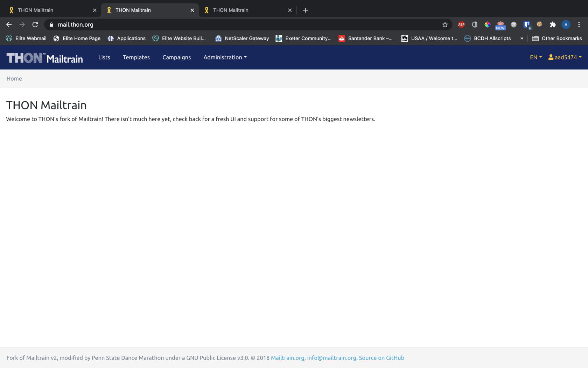Go to the Lists page
This screenshot has height=368, width=588.
coord(104,57)
